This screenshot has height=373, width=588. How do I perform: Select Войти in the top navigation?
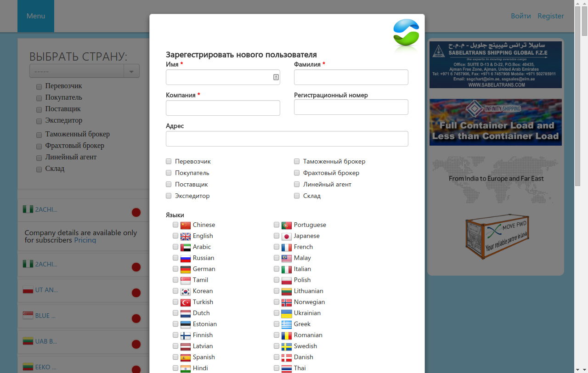coord(521,16)
